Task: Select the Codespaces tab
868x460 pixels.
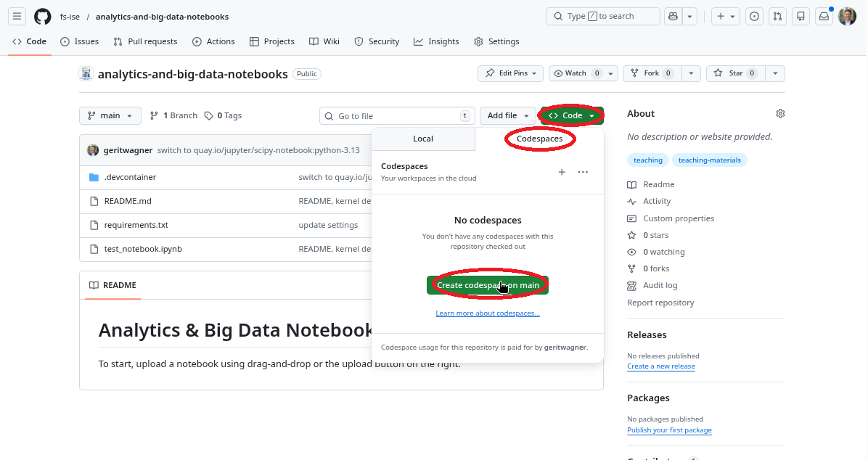Action: tap(539, 139)
